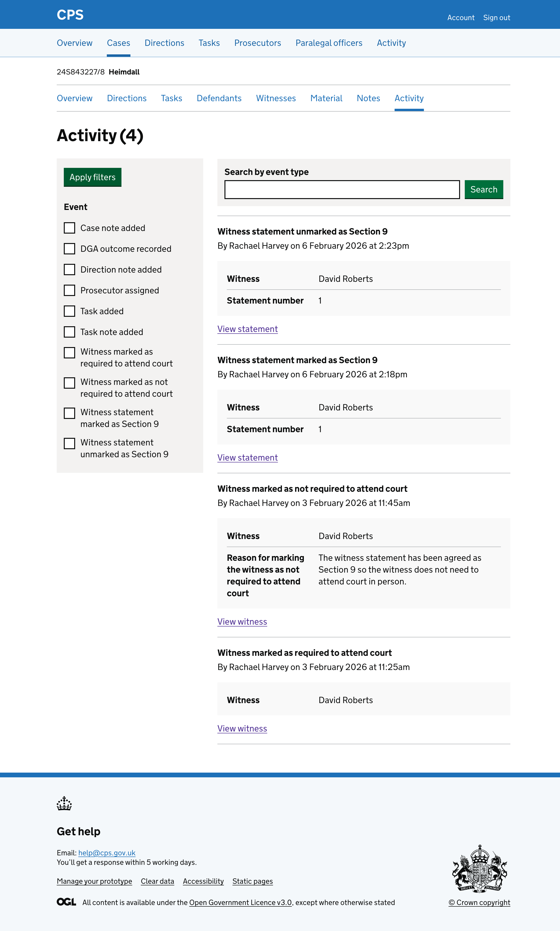This screenshot has width=560, height=931.
Task: Focus the Search by event type field
Action: click(x=342, y=190)
